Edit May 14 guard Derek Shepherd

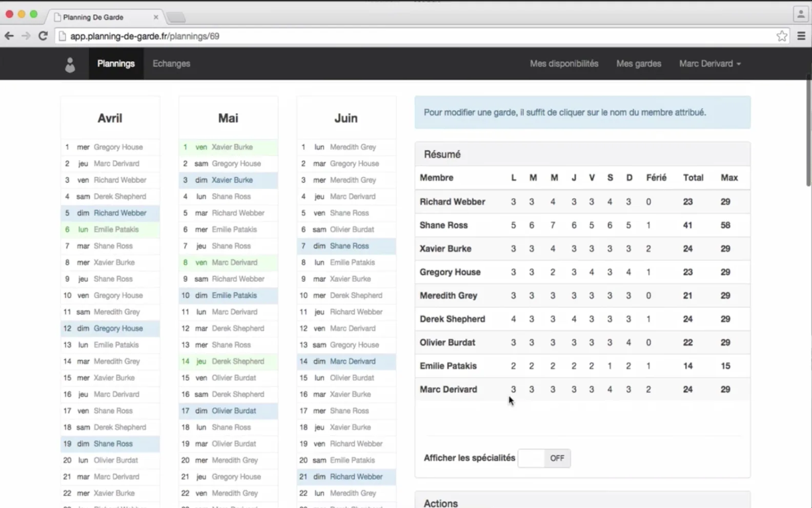pyautogui.click(x=238, y=361)
